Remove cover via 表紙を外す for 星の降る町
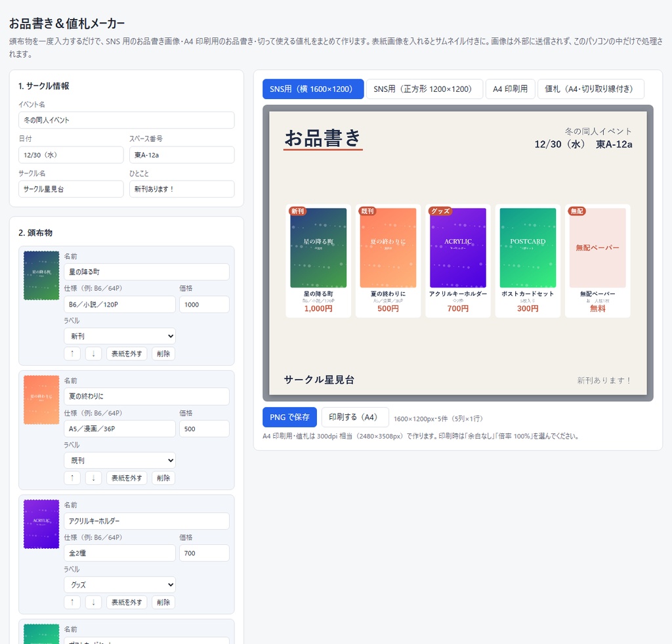Screen dimensions: 672x644 127,354
